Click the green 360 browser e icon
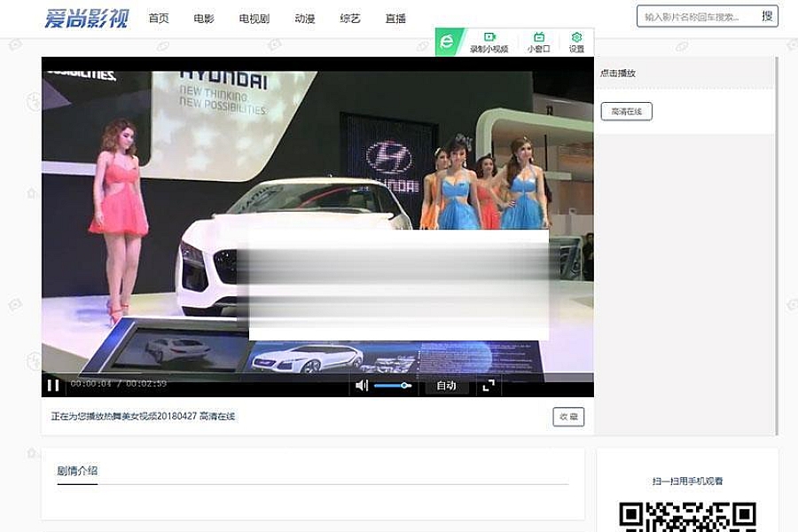Image resolution: width=798 pixels, height=532 pixels. (x=449, y=42)
